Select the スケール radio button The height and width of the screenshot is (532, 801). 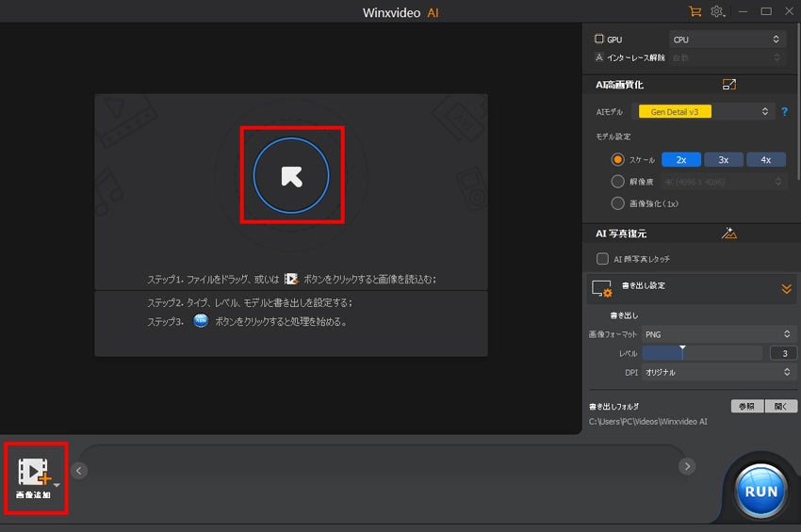[617, 160]
